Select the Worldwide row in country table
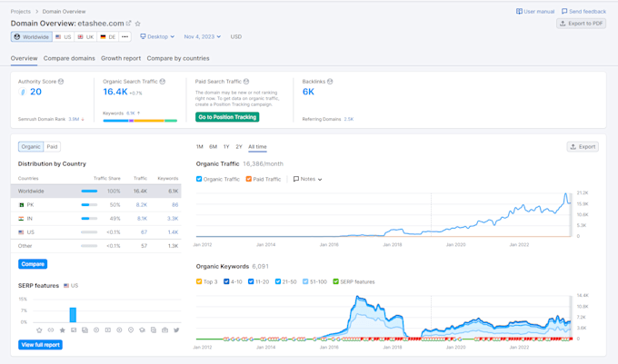 pos(95,191)
